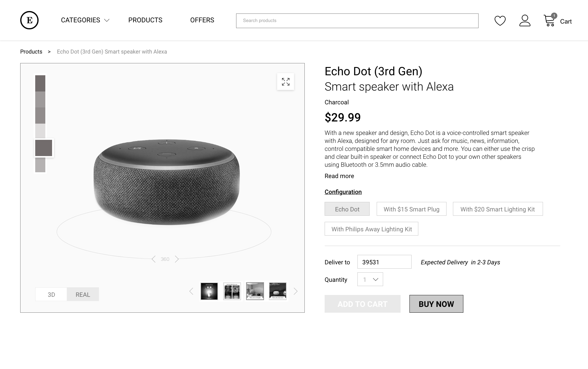
Task: Rotate 360 view to the right
Action: (177, 259)
